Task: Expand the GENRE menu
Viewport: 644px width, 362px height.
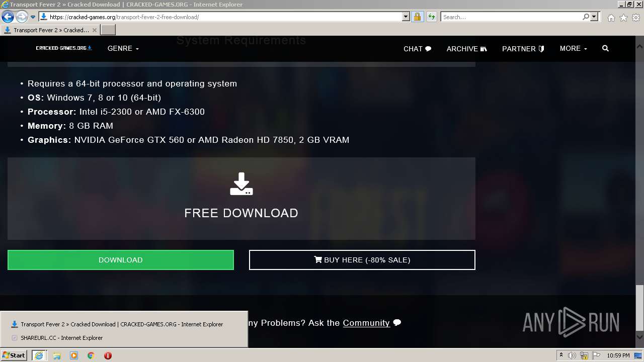Action: (123, 49)
